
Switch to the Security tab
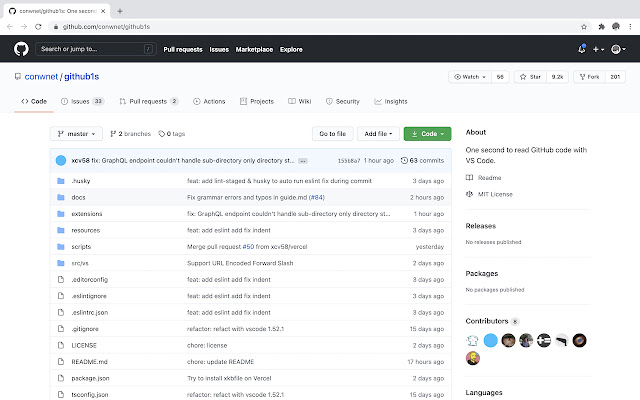[x=343, y=101]
